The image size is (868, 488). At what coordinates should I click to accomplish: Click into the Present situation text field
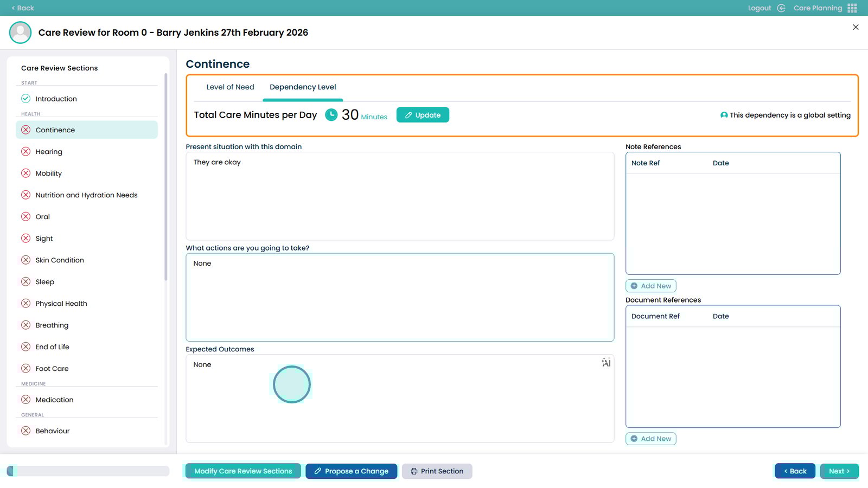pyautogui.click(x=400, y=196)
